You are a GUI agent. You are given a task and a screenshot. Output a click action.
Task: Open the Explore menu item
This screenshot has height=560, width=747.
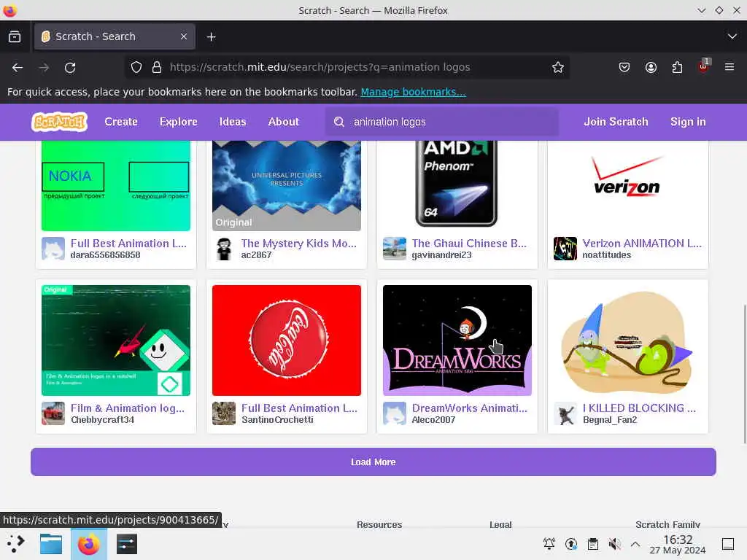coord(178,122)
